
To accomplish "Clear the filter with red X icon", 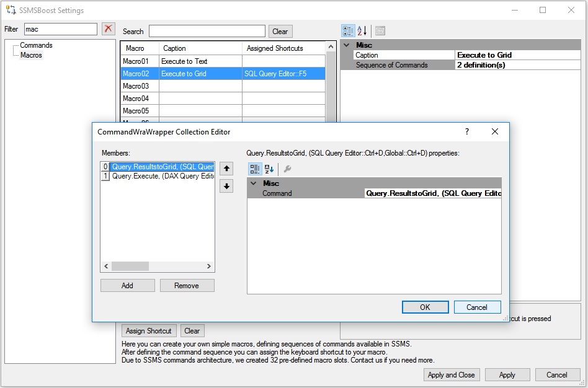I will tap(109, 29).
